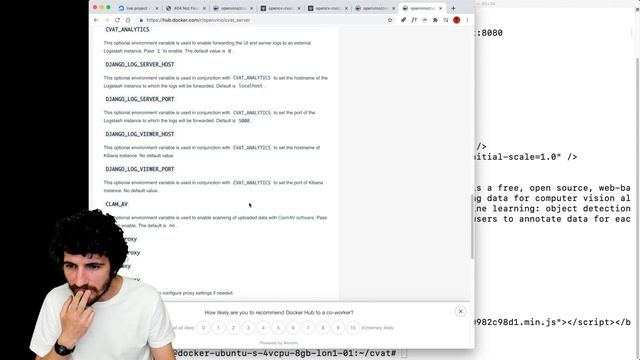Reload the Docker Hub page

coord(118,20)
